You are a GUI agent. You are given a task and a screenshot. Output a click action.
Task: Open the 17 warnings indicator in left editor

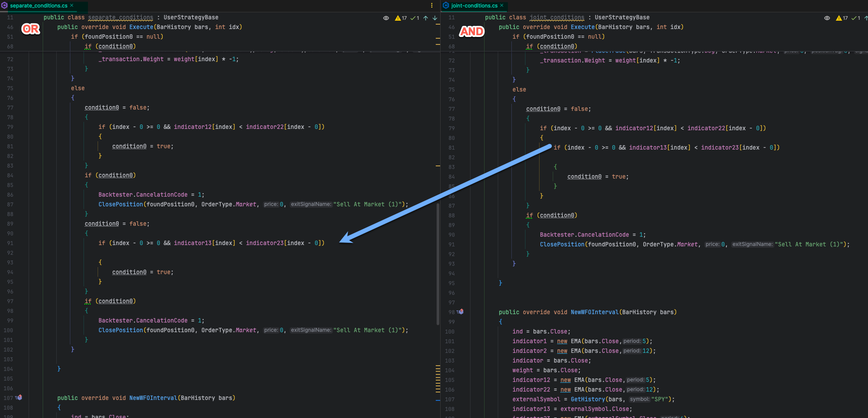tap(401, 18)
